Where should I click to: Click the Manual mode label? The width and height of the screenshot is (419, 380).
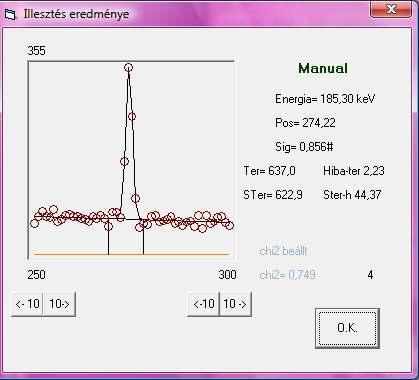(323, 68)
